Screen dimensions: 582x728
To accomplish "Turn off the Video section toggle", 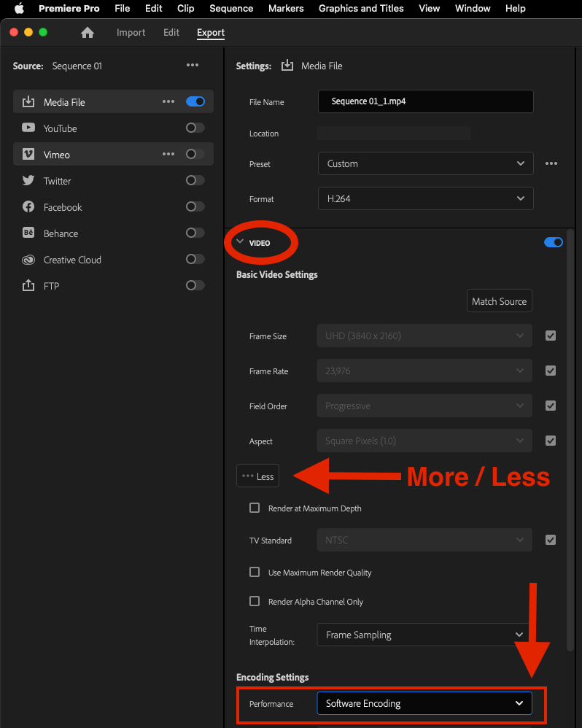I will 554,242.
